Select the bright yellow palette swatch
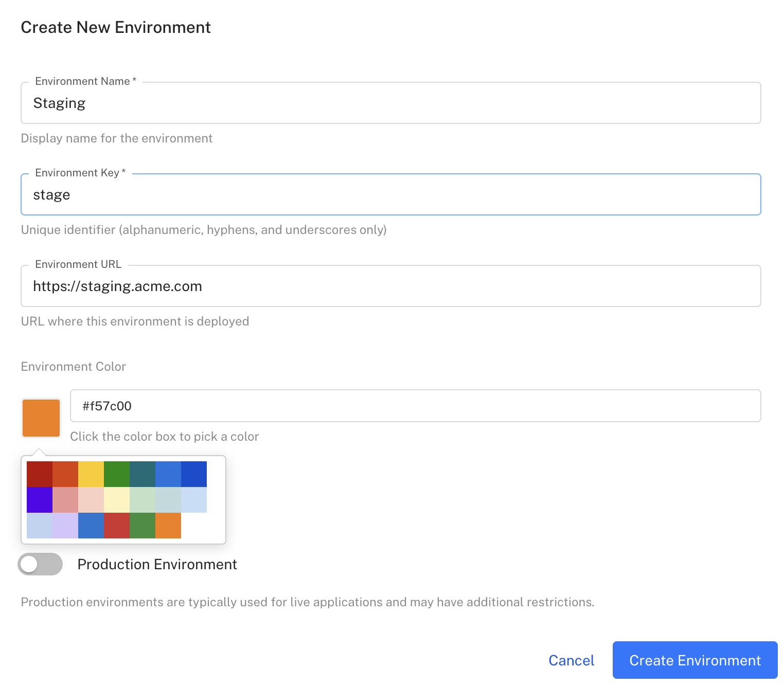 91,474
